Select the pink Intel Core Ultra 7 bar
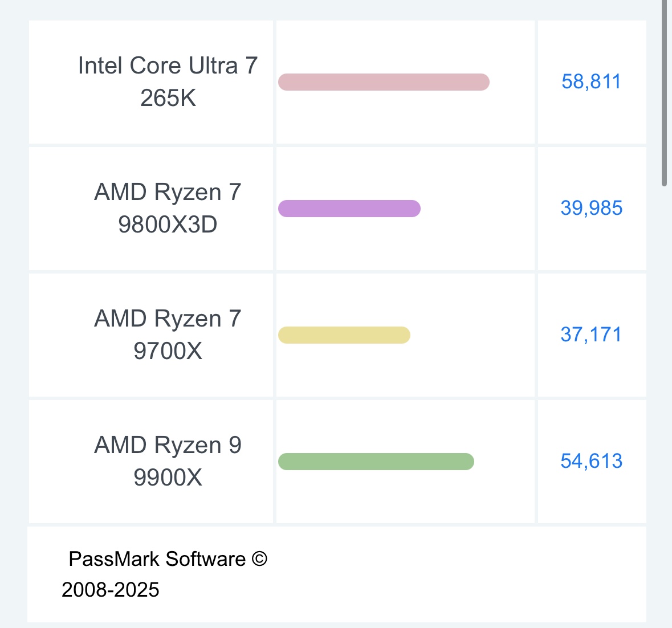Screen dimensions: 672x628 [384, 82]
